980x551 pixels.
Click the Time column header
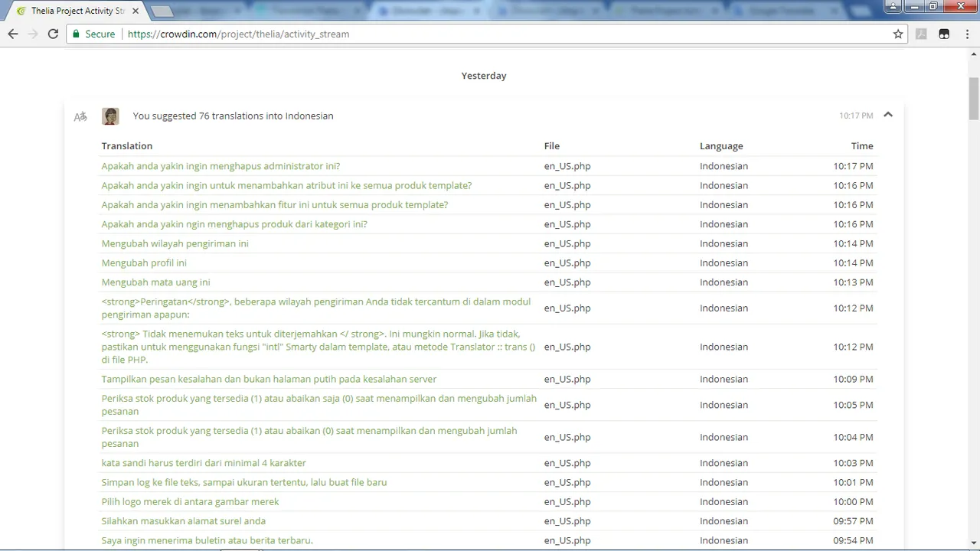pos(862,145)
